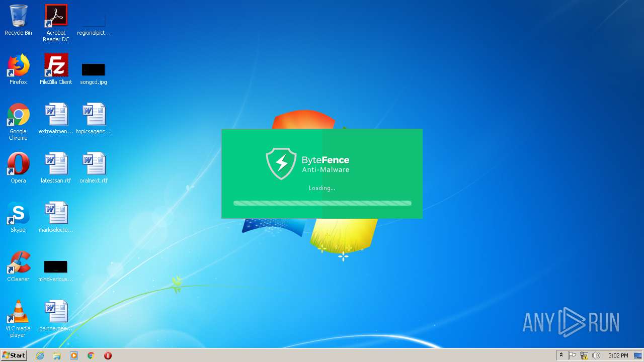Click the Loading... status text
This screenshot has width=644, height=362.
pyautogui.click(x=322, y=188)
